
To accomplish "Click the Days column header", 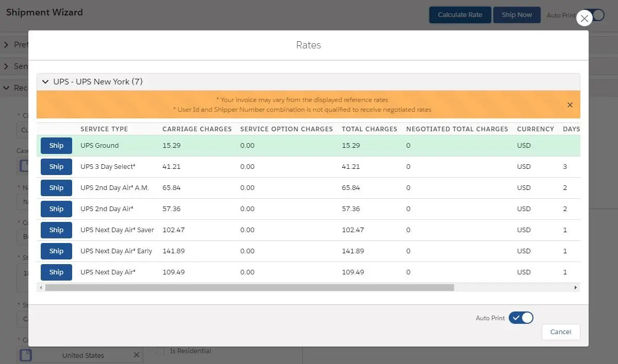I will coord(571,129).
